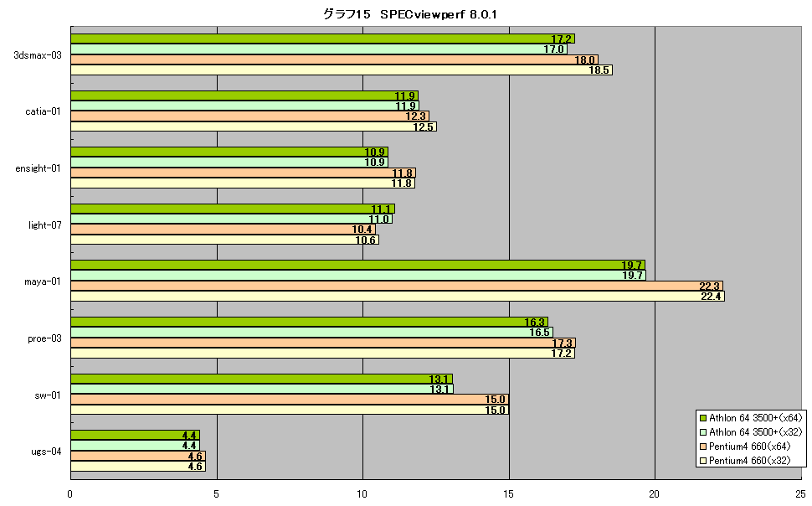Select pale yellow Pentium4 x32 bar for proe-03
812x506 pixels.
(322, 353)
